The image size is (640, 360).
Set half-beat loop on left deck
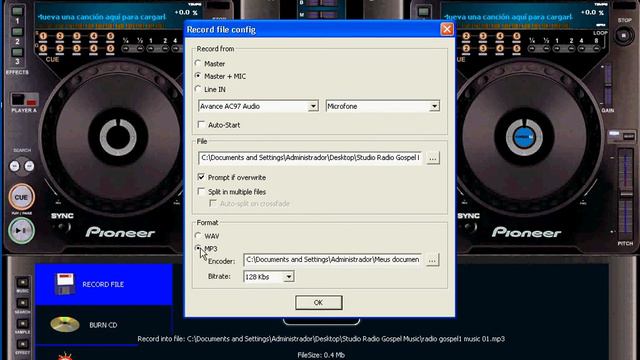tap(140, 49)
